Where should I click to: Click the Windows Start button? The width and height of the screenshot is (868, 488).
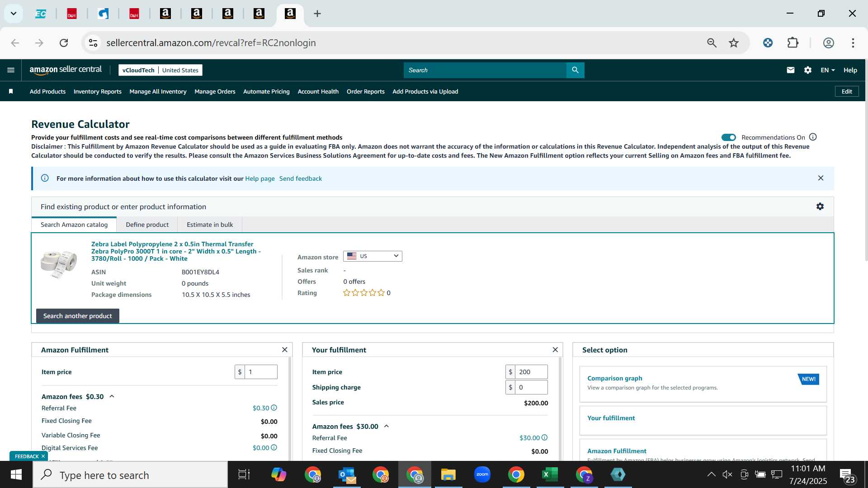(x=16, y=474)
